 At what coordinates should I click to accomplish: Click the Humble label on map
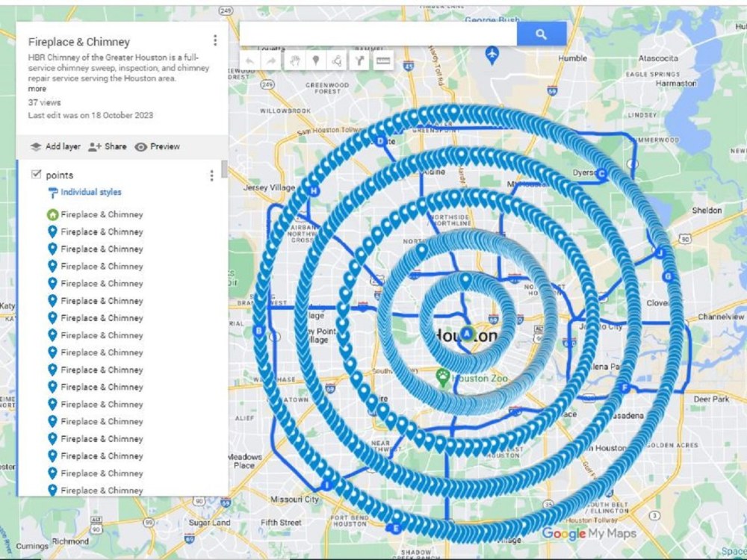click(573, 58)
